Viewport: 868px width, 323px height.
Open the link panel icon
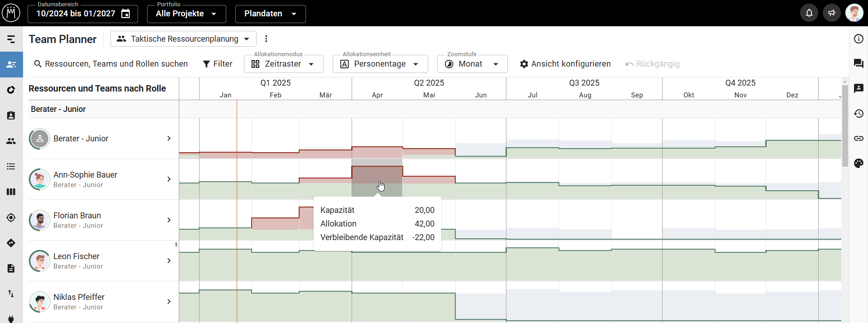[x=858, y=138]
